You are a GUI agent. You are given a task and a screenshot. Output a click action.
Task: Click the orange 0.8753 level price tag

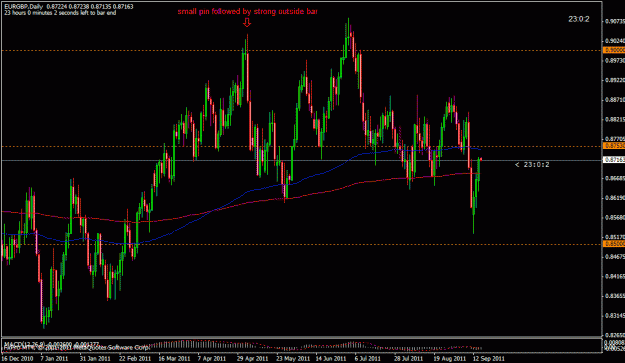click(614, 146)
